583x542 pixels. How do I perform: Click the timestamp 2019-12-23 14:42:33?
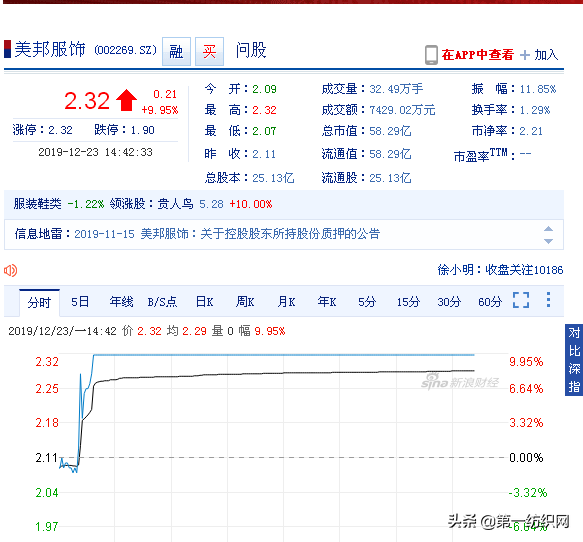tap(96, 152)
